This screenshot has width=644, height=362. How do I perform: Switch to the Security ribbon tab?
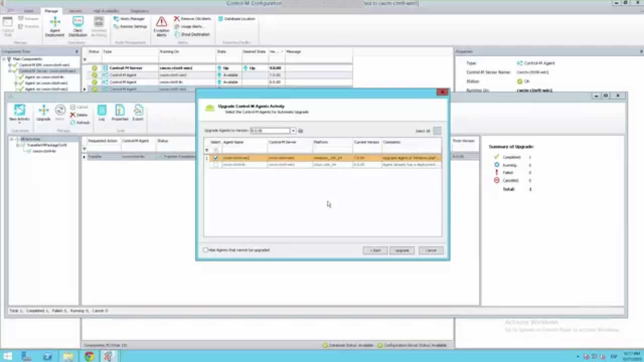[75, 11]
